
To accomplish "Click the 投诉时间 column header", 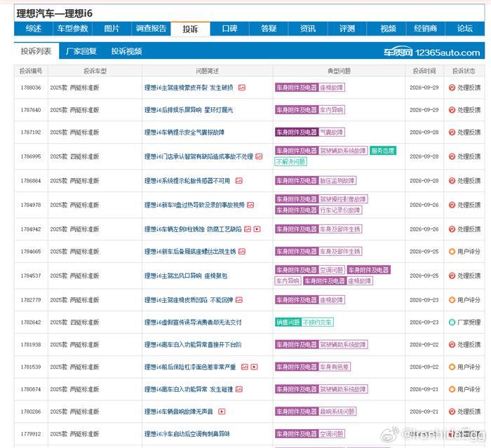I will click(424, 71).
